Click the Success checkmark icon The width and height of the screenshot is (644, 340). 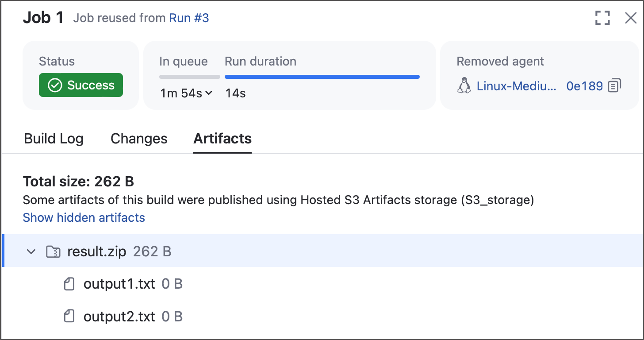pos(55,85)
